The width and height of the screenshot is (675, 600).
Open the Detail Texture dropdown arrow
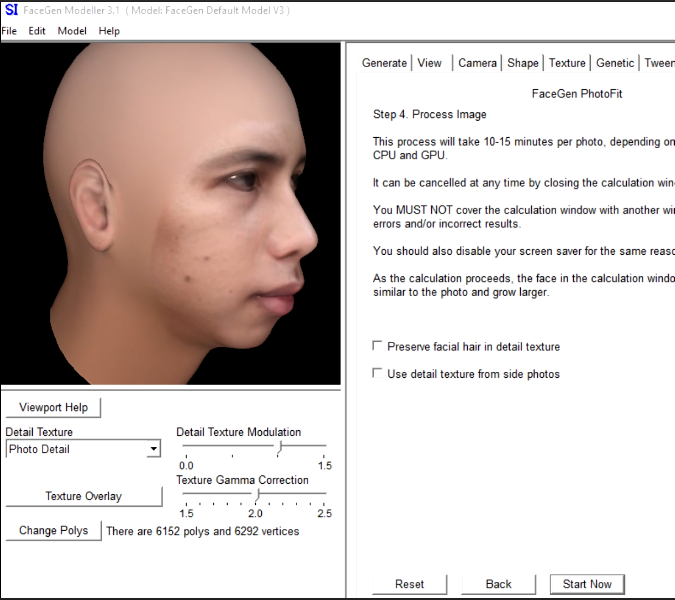153,449
